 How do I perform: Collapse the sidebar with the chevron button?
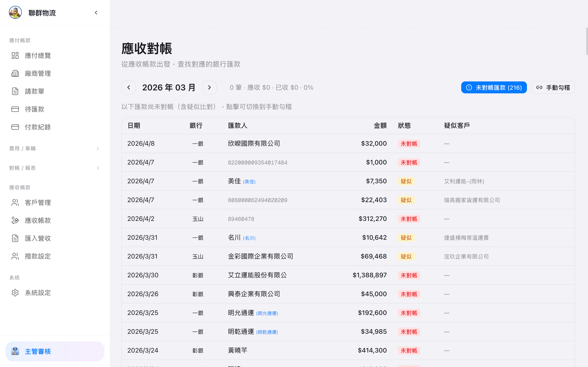pos(96,13)
